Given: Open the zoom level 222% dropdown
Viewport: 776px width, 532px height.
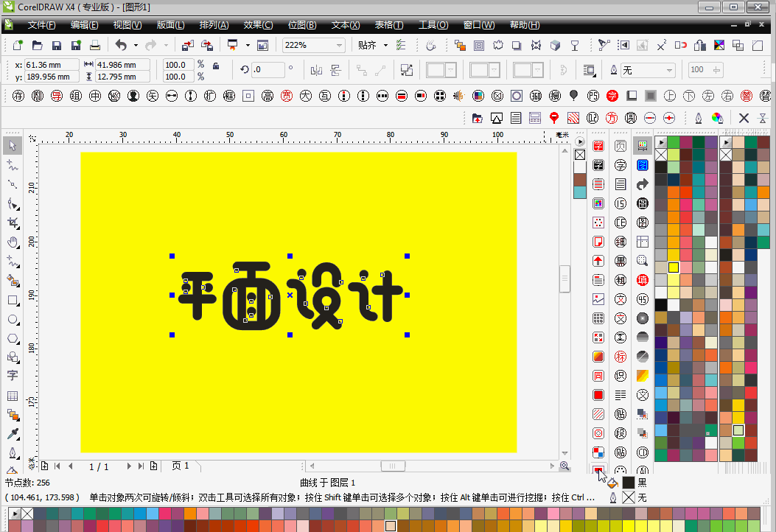Looking at the screenshot, I should (339, 46).
